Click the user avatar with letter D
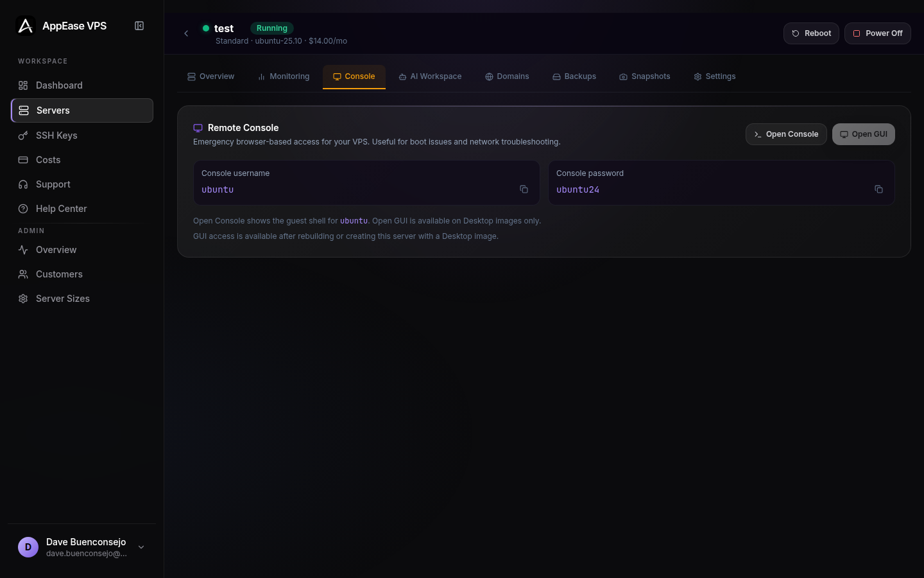Screen dimensions: 924x578 pos(28,547)
